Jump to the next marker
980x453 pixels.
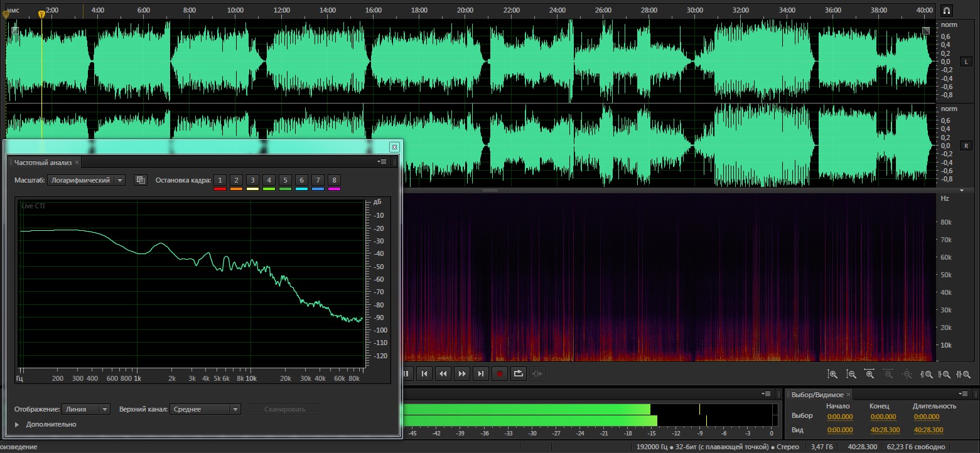(x=481, y=373)
